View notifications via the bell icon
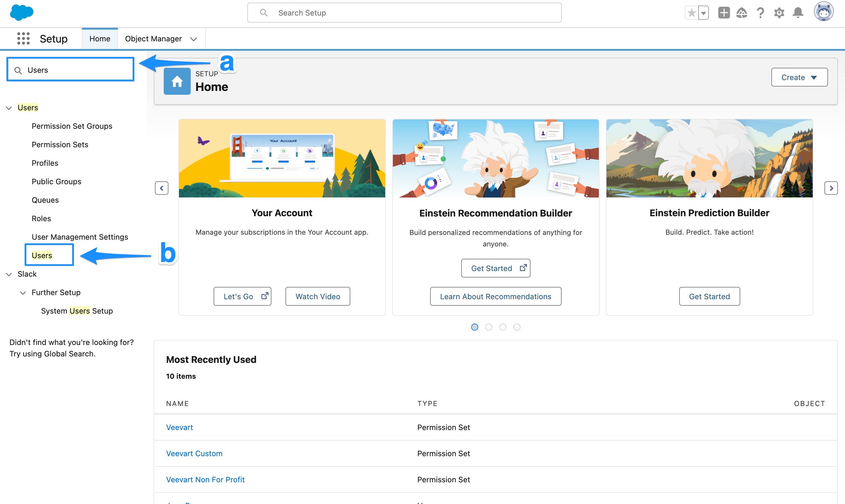The height and width of the screenshot is (504, 845). click(798, 13)
